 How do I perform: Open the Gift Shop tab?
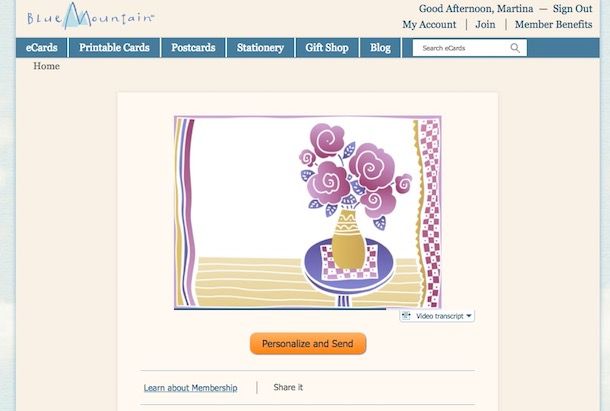327,47
